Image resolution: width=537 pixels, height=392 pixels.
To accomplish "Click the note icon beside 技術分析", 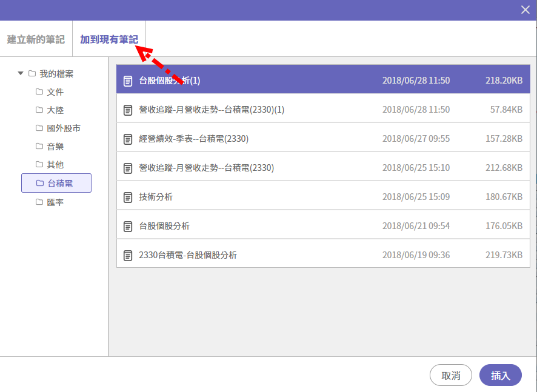I will click(x=128, y=197).
